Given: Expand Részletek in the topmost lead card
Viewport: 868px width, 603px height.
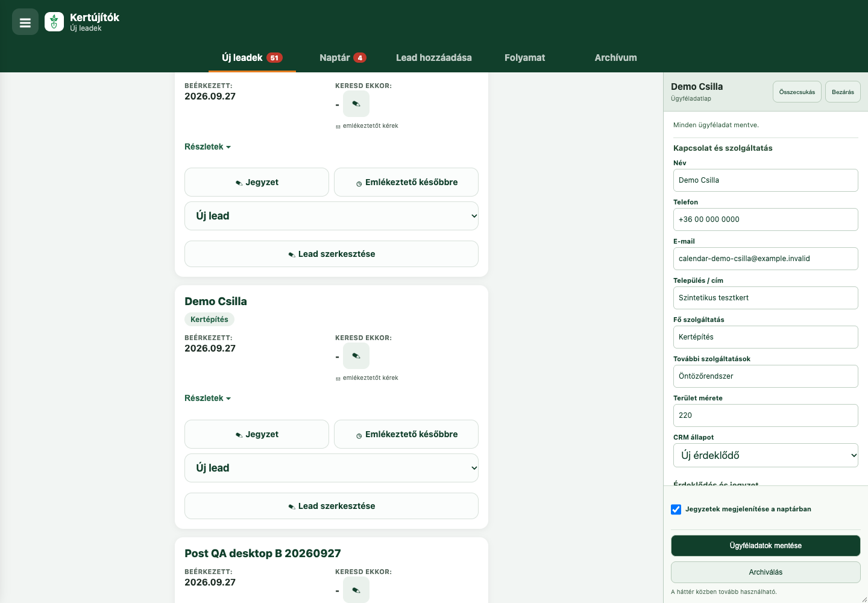Looking at the screenshot, I should (x=208, y=147).
